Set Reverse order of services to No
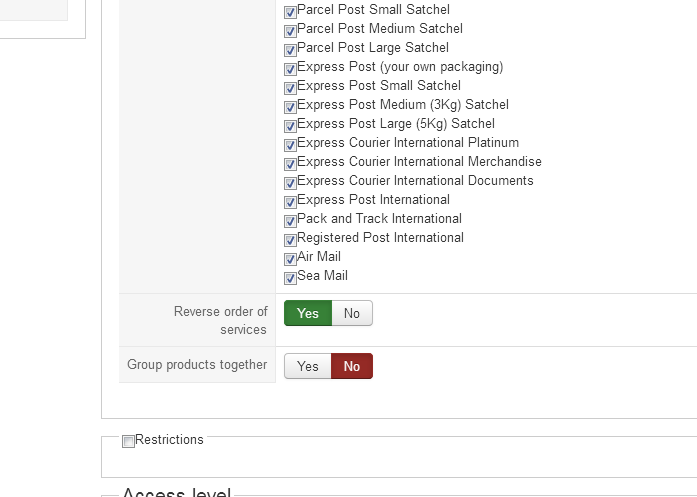This screenshot has width=697, height=497. click(x=352, y=314)
